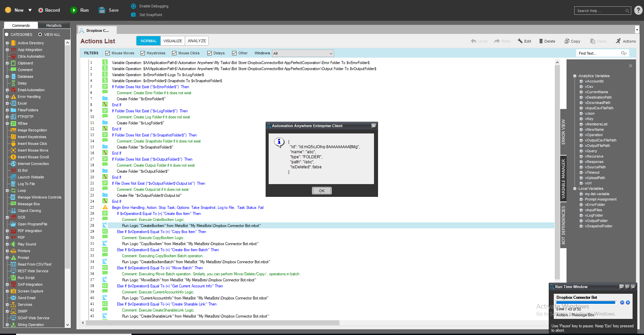Open the New button dropdown arrow
This screenshot has height=335, width=644.
[30, 10]
